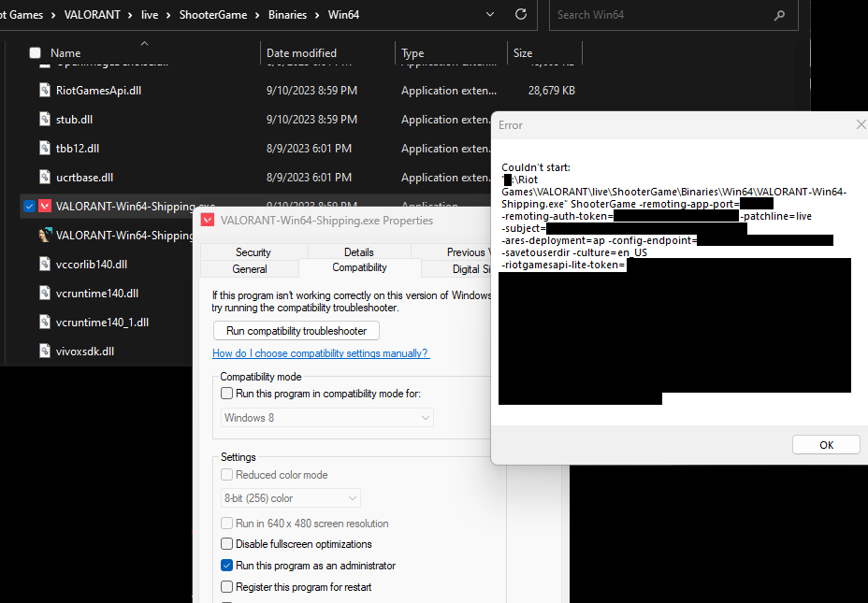The image size is (868, 603).
Task: Uncheck Run this program as an administrator
Action: pyautogui.click(x=226, y=566)
